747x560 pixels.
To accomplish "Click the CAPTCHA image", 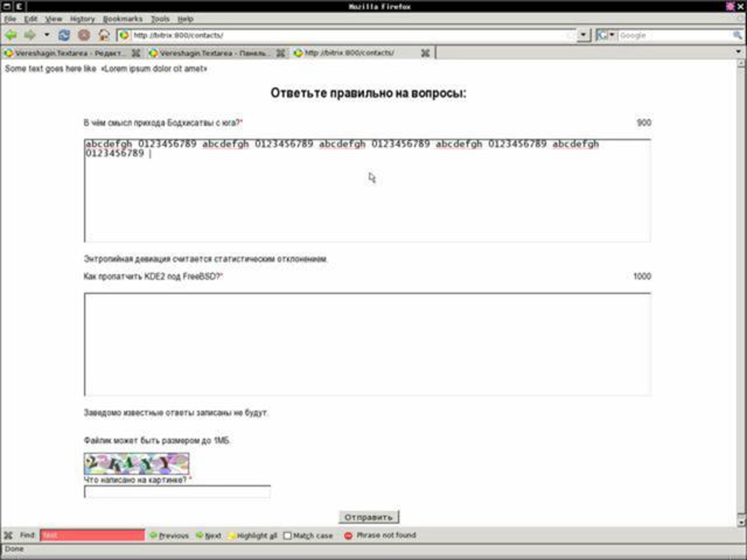I will [136, 464].
